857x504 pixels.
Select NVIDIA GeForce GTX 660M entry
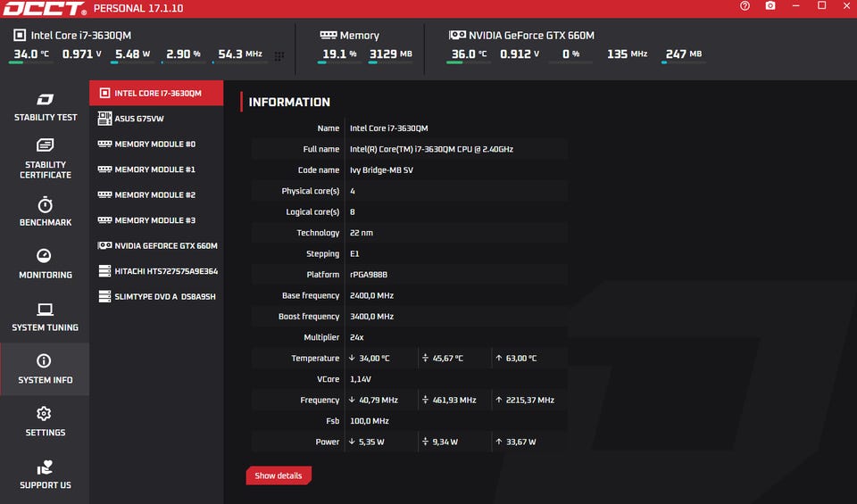click(156, 245)
